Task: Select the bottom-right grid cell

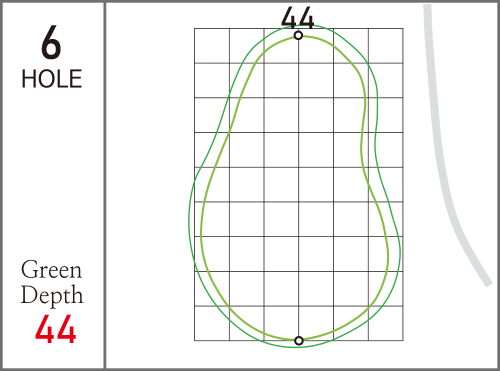Action: point(386,323)
